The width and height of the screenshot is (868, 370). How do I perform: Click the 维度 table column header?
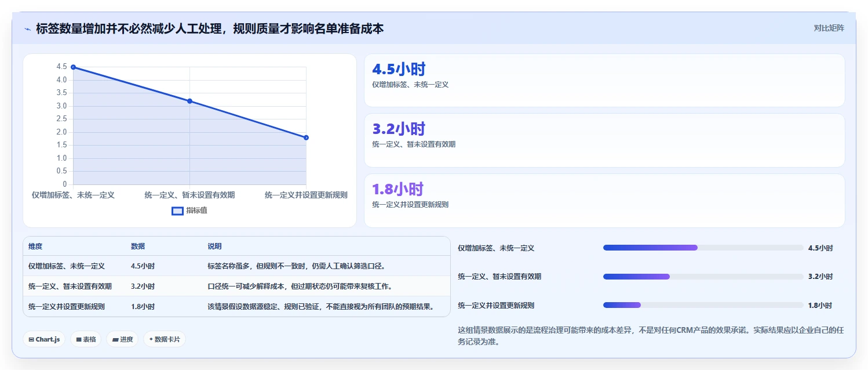point(35,246)
